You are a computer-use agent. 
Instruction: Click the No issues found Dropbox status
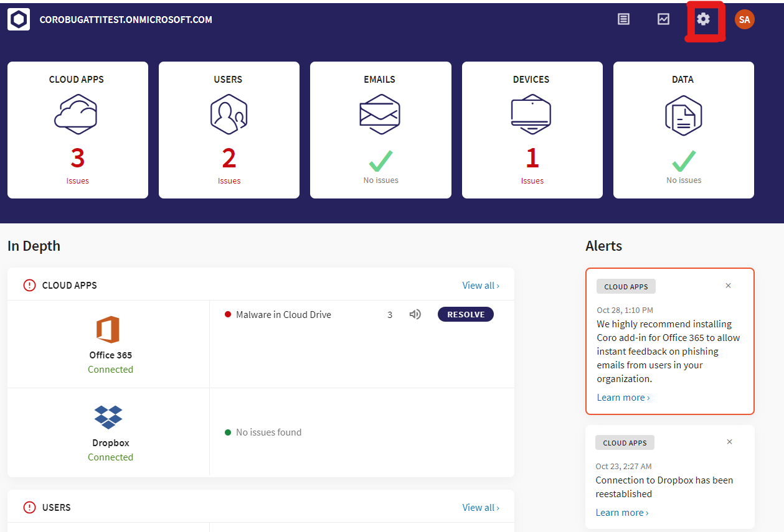coord(268,432)
